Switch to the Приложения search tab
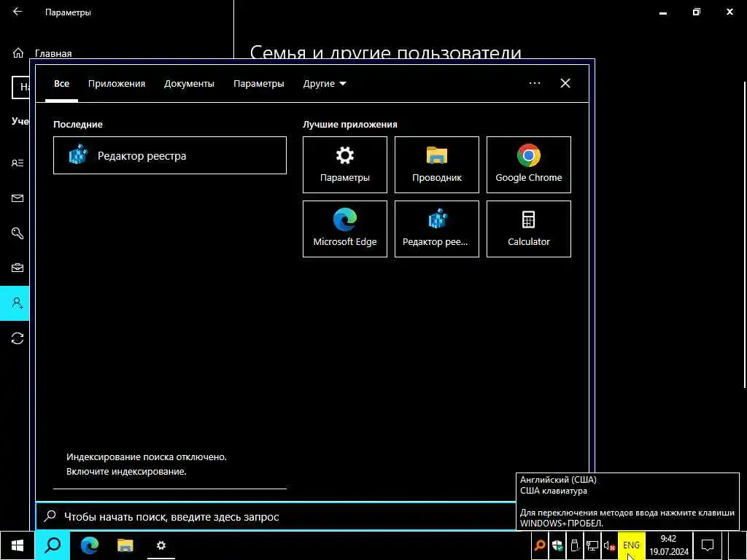This screenshot has width=747, height=560. [117, 84]
